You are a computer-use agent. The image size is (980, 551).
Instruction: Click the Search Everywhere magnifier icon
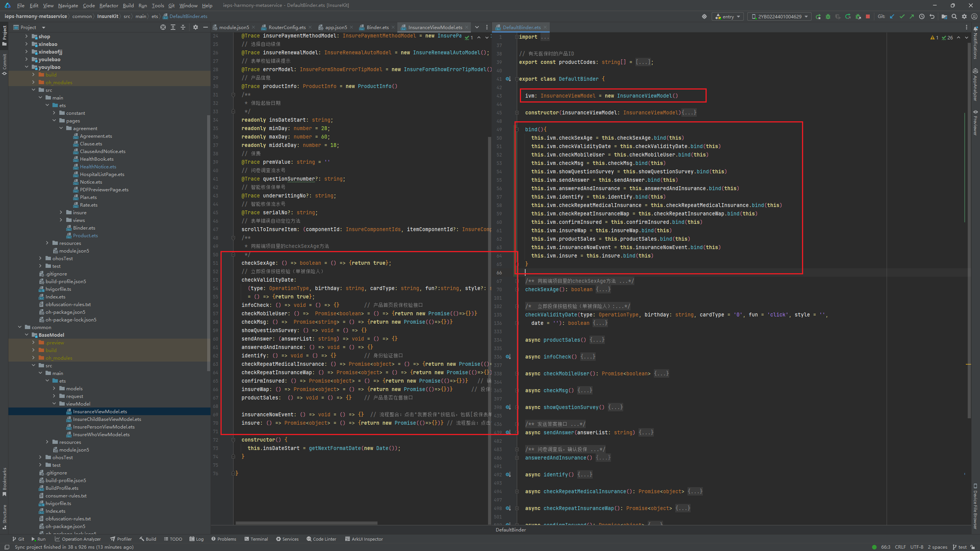point(954,16)
